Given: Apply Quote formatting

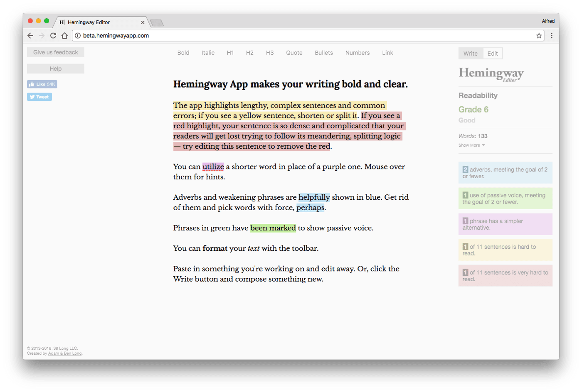Looking at the screenshot, I should click(294, 53).
